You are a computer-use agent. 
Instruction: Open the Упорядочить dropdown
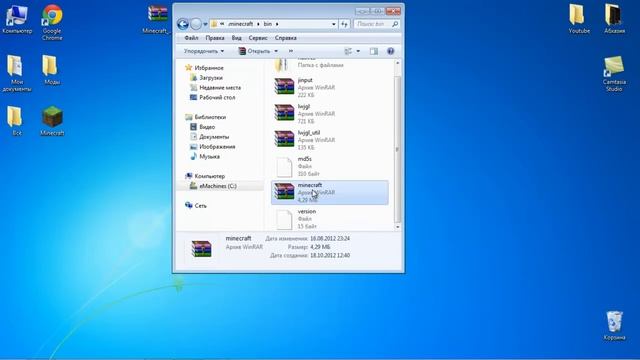pyautogui.click(x=204, y=51)
